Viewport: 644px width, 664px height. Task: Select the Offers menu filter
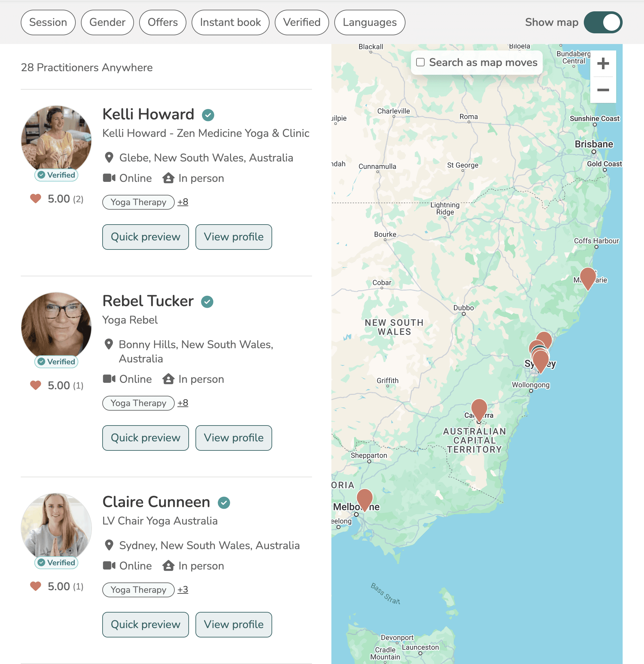pyautogui.click(x=163, y=23)
